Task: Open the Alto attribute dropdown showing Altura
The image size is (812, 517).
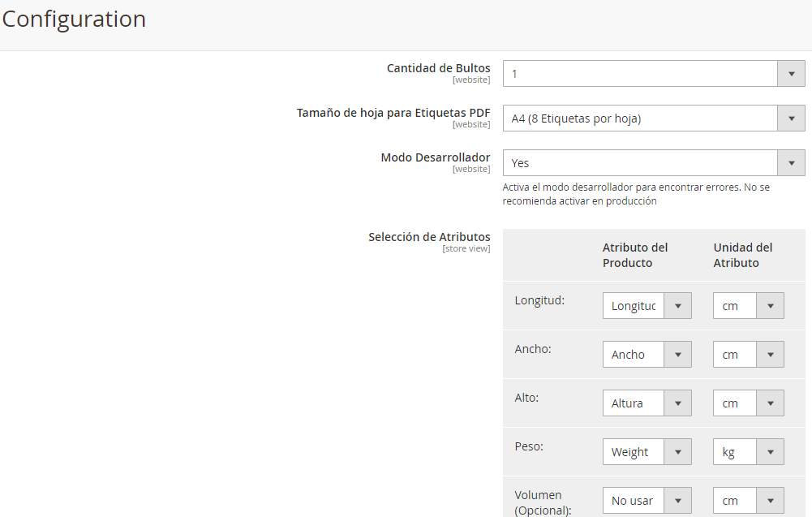Action: [x=647, y=403]
